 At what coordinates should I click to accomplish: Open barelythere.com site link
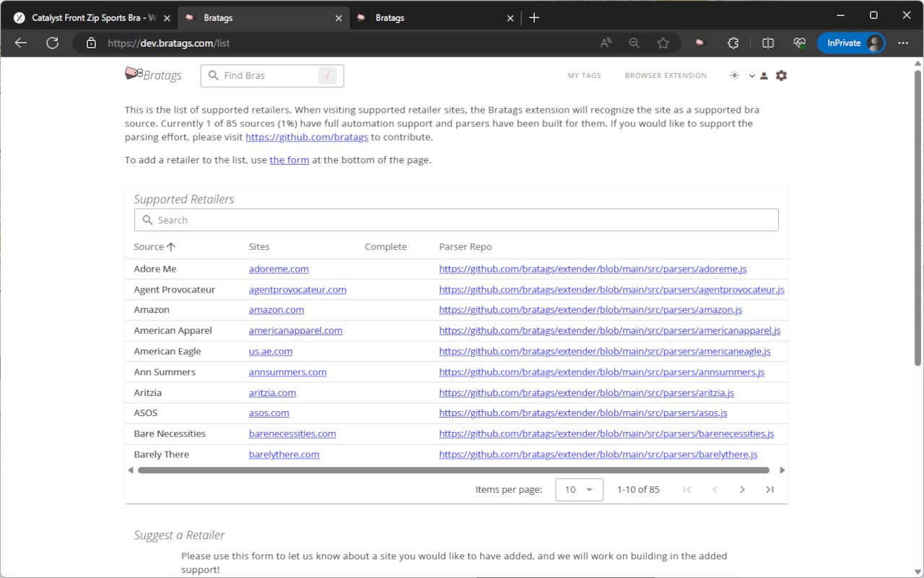284,454
